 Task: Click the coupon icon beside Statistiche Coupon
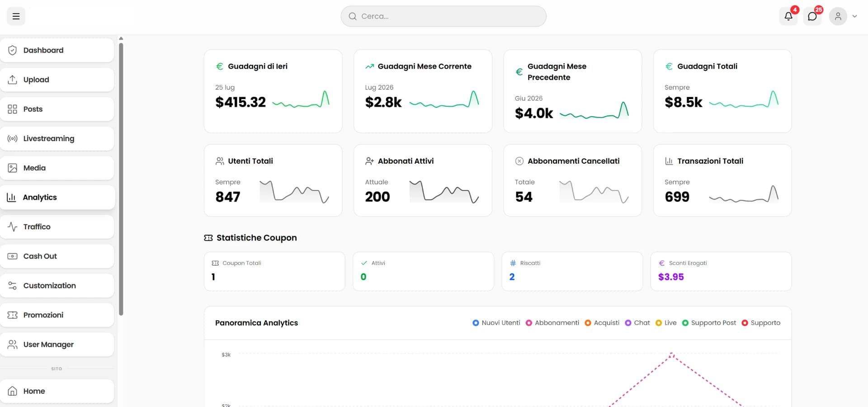tap(208, 238)
